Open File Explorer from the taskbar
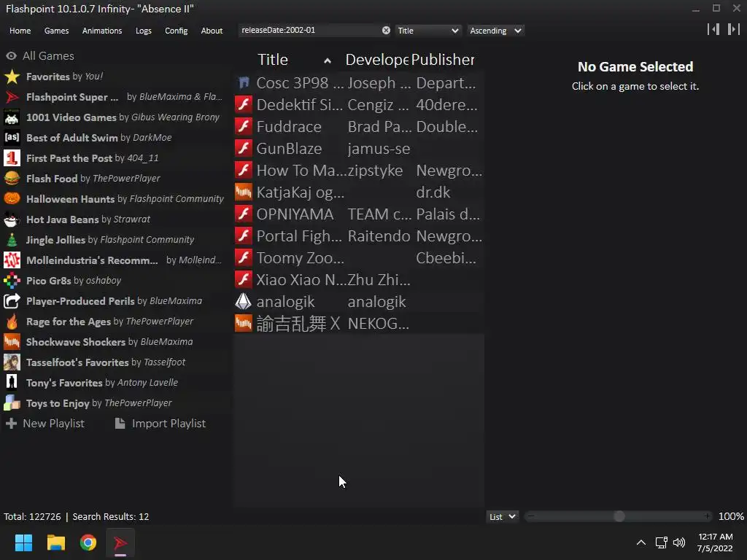747x560 pixels. 55,542
